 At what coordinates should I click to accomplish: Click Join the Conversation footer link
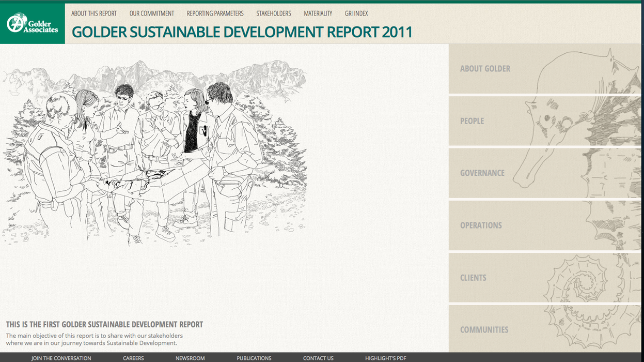click(61, 358)
